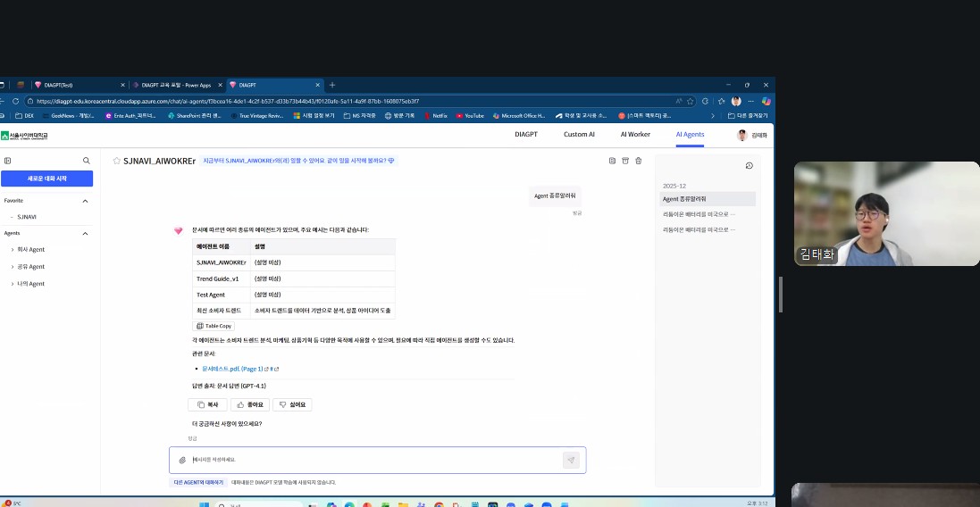
Task: Open history item Agent 종류알려줘
Action: [708, 199]
